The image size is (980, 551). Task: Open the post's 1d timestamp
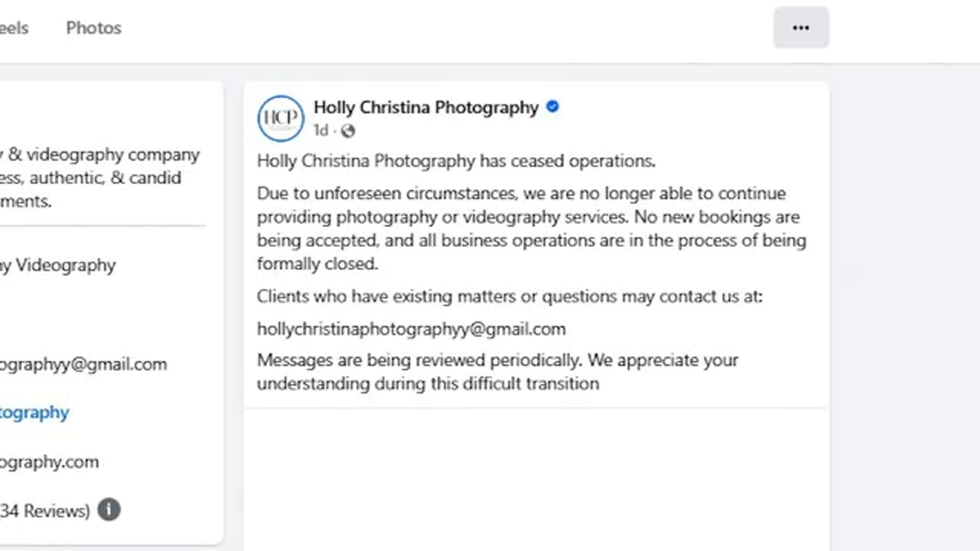[x=321, y=130]
